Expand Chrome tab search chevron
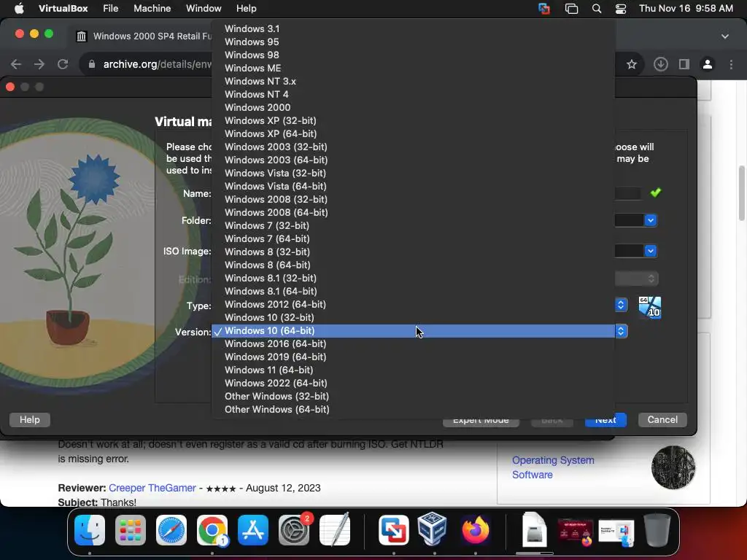Screen dimensions: 747x560 (725, 36)
